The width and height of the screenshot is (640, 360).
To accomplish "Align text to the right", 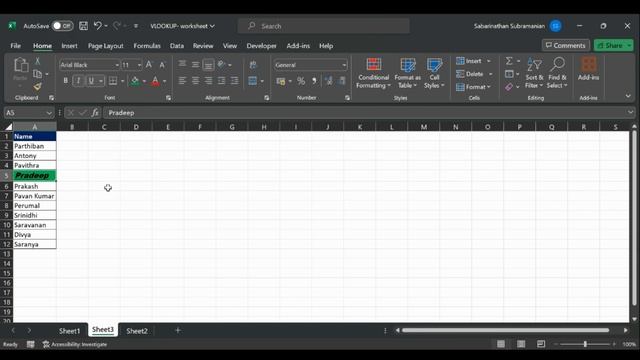I will [x=208, y=81].
